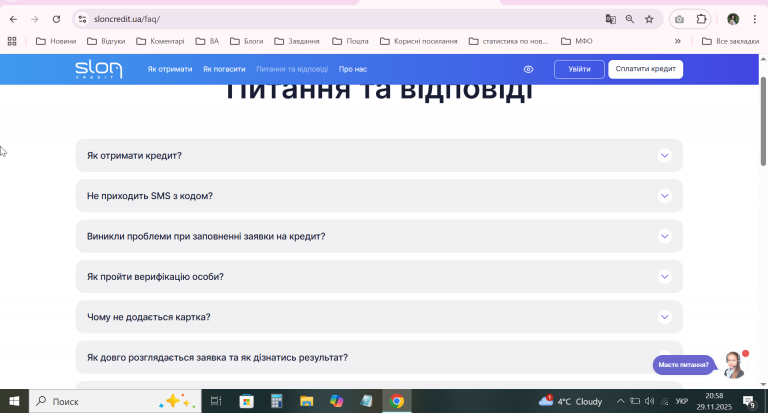Expand "Як пройти верифікацію особи?" question
This screenshot has height=413, width=768.
[x=379, y=276]
